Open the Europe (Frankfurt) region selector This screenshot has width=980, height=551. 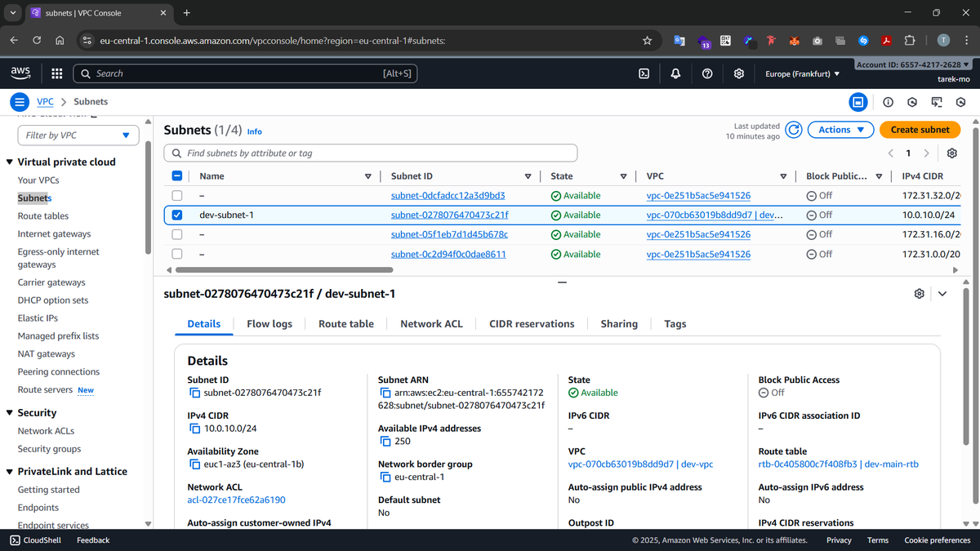(x=802, y=73)
